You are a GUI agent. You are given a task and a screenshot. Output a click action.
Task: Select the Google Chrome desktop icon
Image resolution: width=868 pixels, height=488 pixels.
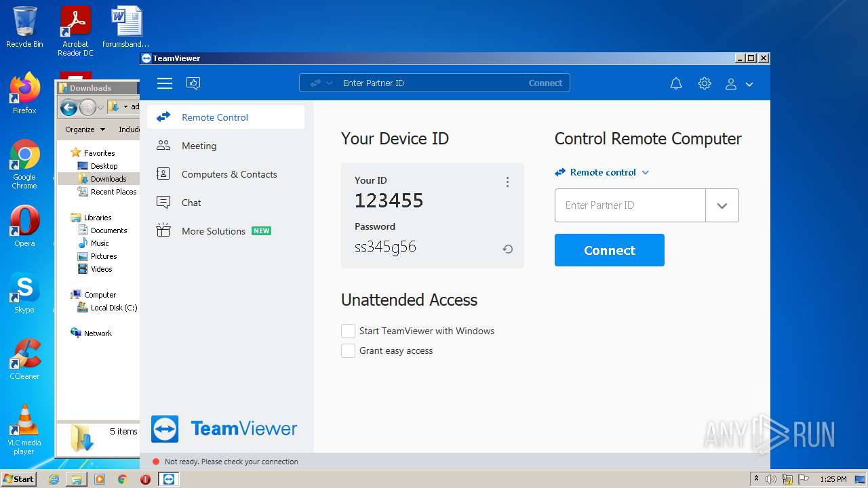point(24,165)
